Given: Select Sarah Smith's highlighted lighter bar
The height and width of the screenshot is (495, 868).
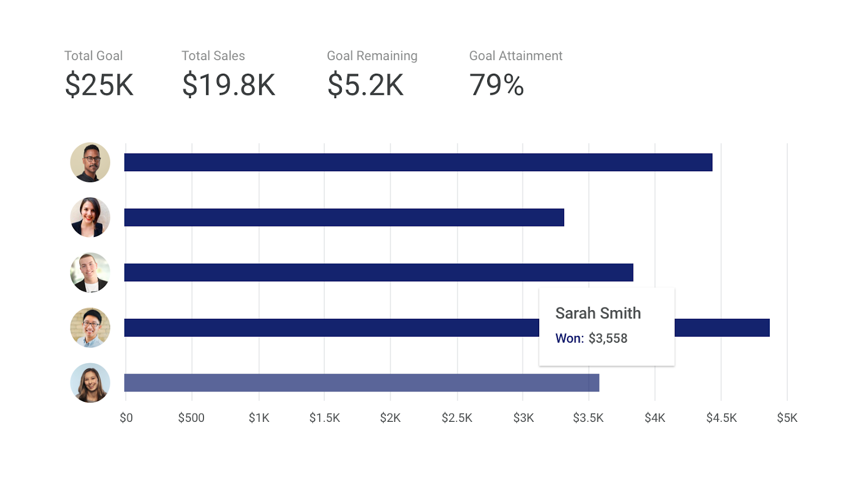Looking at the screenshot, I should [x=362, y=383].
